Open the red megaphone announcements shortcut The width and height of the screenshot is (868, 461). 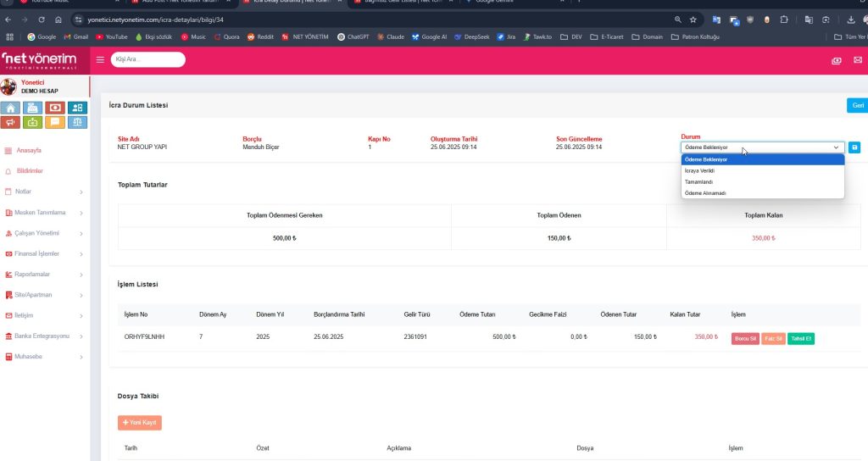pos(11,122)
